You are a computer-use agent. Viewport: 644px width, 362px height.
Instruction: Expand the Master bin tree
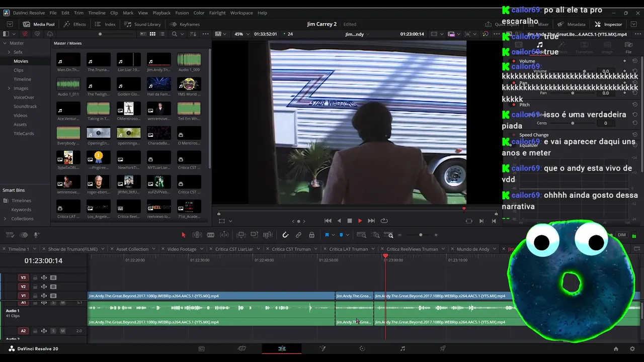(5, 43)
